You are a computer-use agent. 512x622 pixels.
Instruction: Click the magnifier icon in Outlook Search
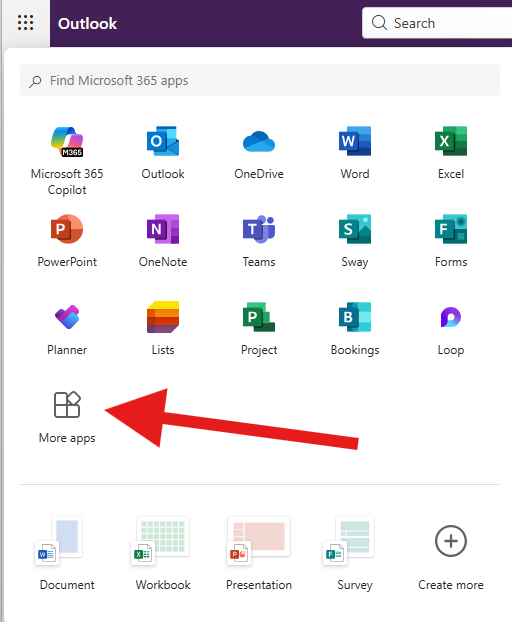379,23
